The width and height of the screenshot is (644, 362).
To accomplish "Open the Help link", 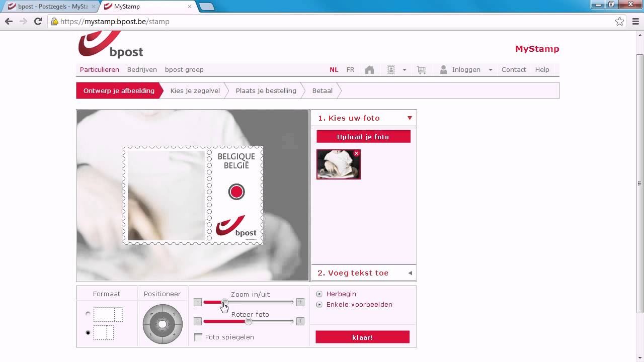I will (x=542, y=70).
